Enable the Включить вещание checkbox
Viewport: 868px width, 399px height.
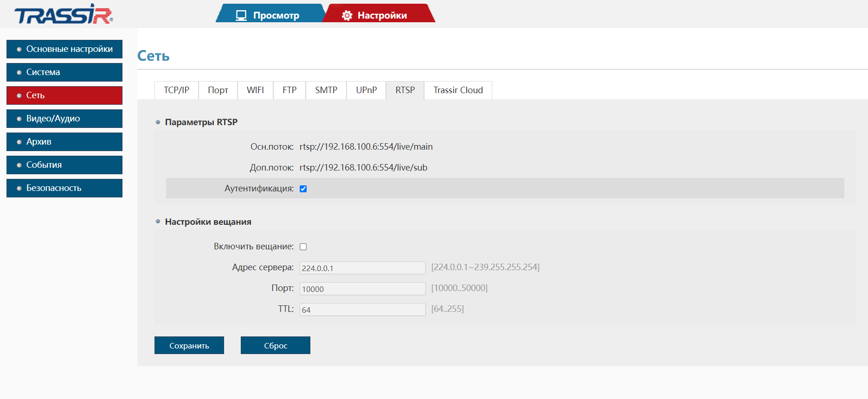coord(303,247)
